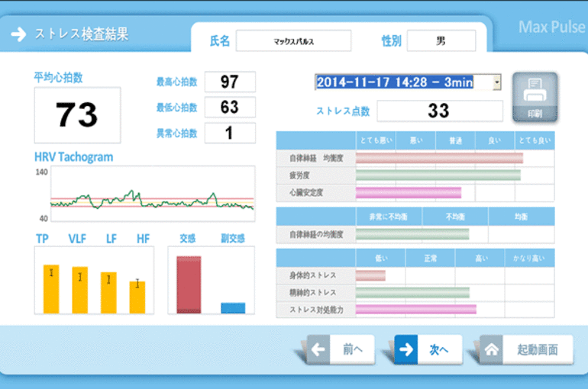Click the 心臓安定度 pink progress bar
This screenshot has width=588, height=389.
coord(408,192)
